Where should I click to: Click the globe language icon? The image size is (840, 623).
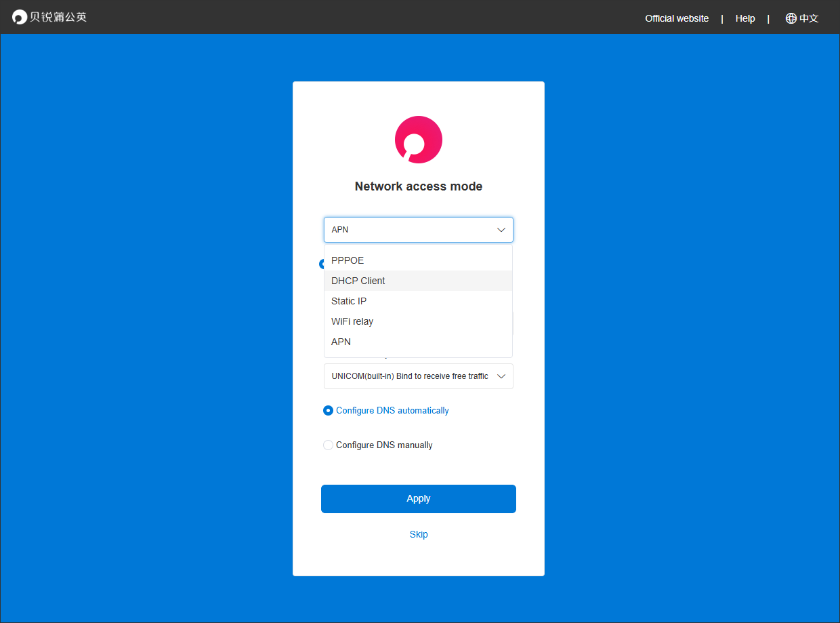pyautogui.click(x=791, y=18)
